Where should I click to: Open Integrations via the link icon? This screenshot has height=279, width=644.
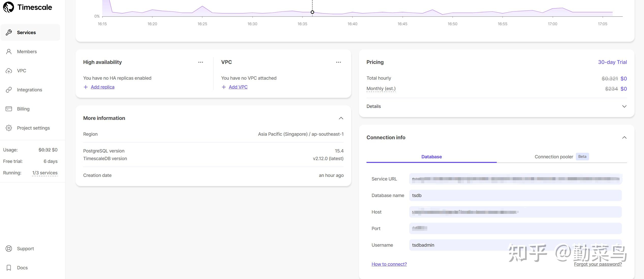(9, 90)
